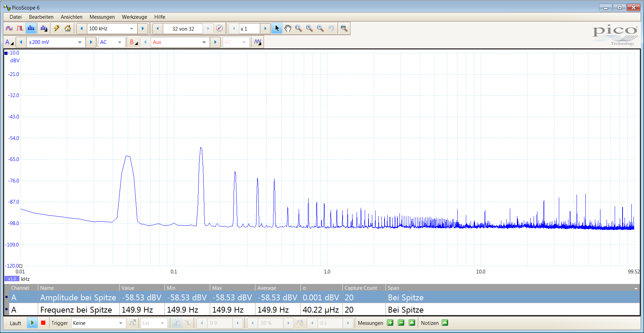Select the arrow selection tool

pos(277,29)
